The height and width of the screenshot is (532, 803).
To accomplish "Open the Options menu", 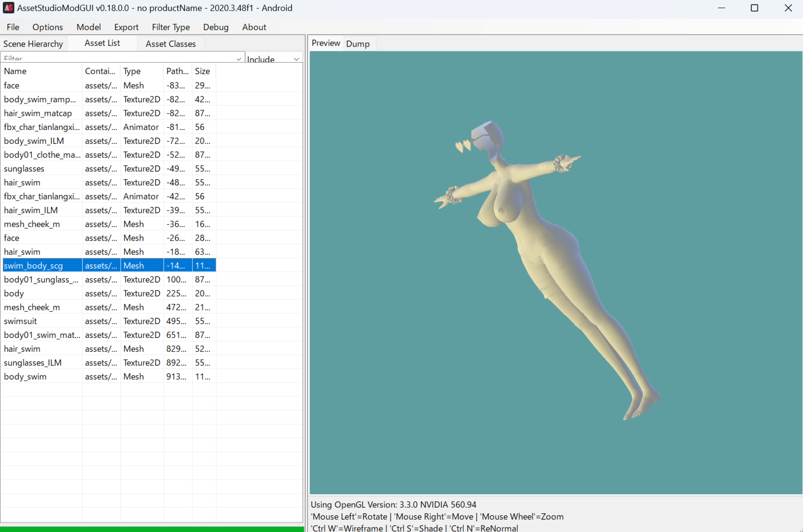I will pos(48,27).
